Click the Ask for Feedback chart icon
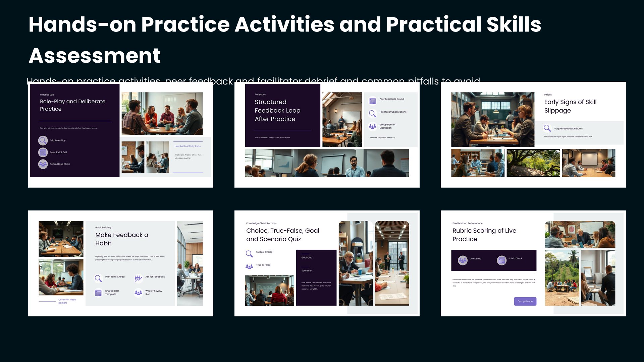Viewport: 644px width, 362px height. coord(138,278)
